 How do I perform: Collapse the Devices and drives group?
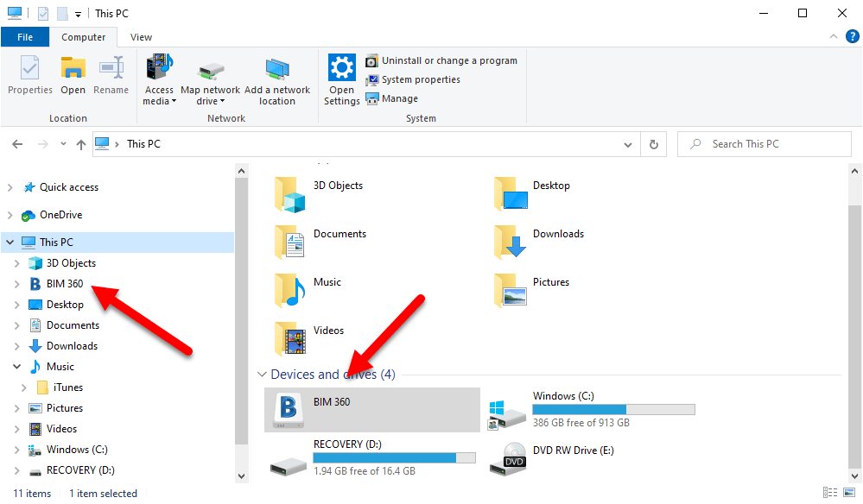[262, 375]
